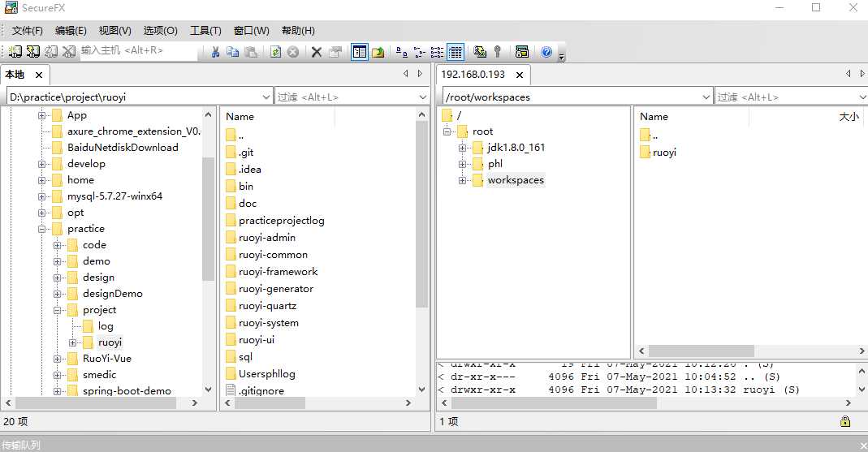Viewport: 868px width, 452px height.
Task: Open the local path dropdown D:\practice\project\ruoyi
Action: [266, 97]
